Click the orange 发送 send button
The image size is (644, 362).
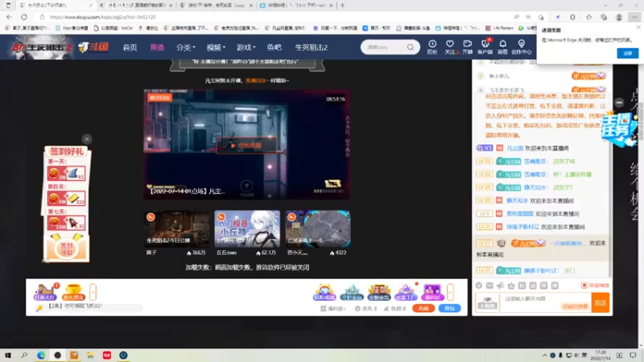600,303
